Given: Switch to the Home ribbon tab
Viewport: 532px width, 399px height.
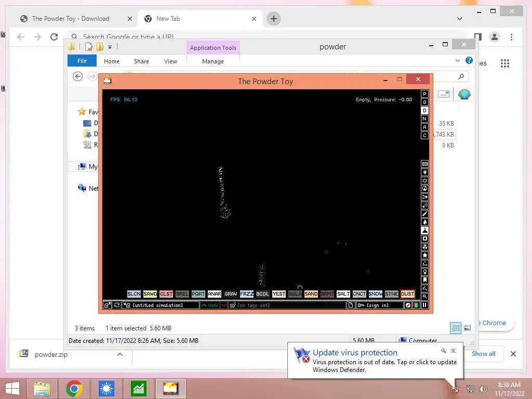Looking at the screenshot, I should point(112,61).
